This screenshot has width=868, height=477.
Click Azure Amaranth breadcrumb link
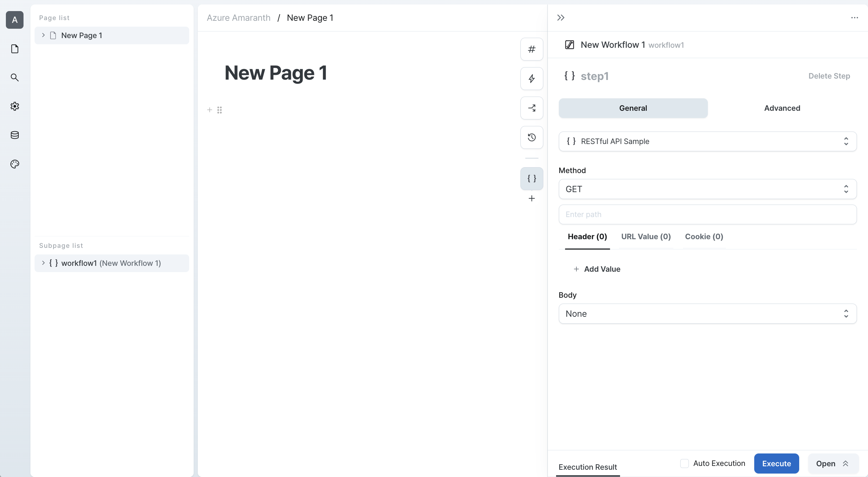239,18
